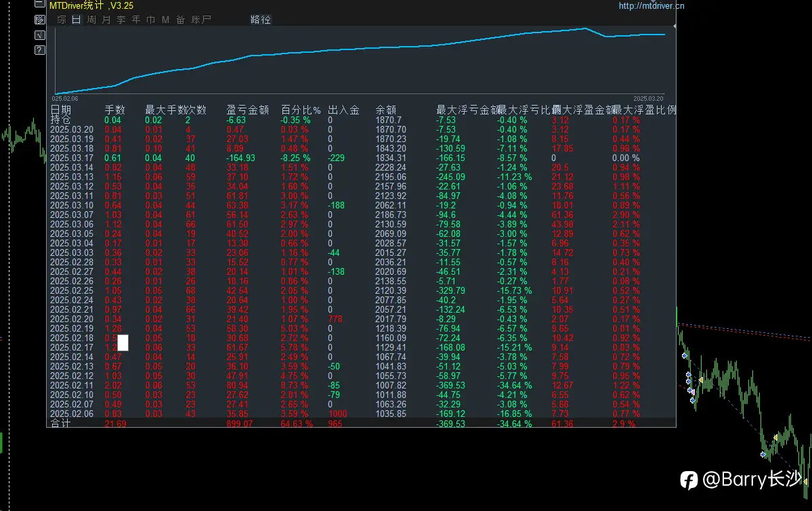Select the 2025.02.11 date row
This screenshot has width=812, height=511.
coord(72,385)
